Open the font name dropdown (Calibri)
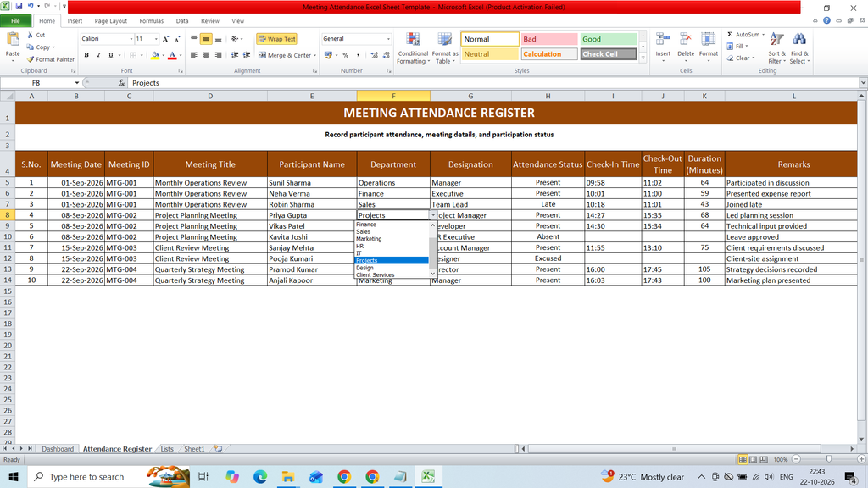This screenshot has height=488, width=868. click(x=131, y=39)
